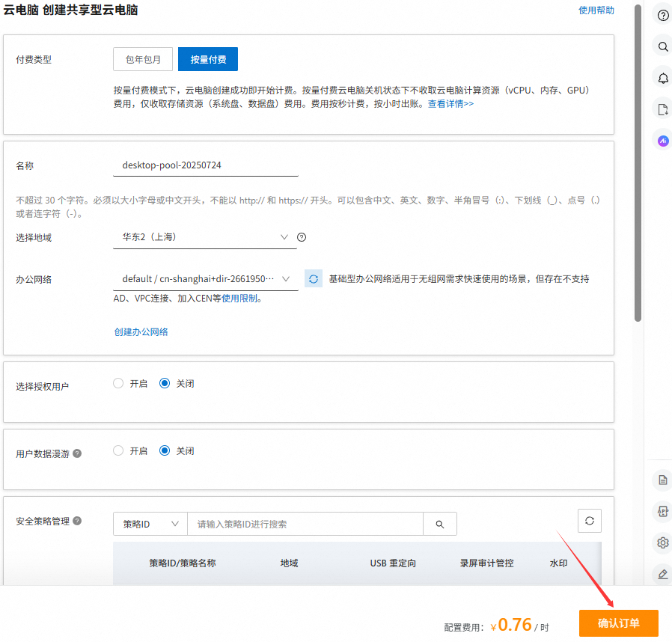
Task: Click the settings gear sidebar icon
Action: (662, 543)
